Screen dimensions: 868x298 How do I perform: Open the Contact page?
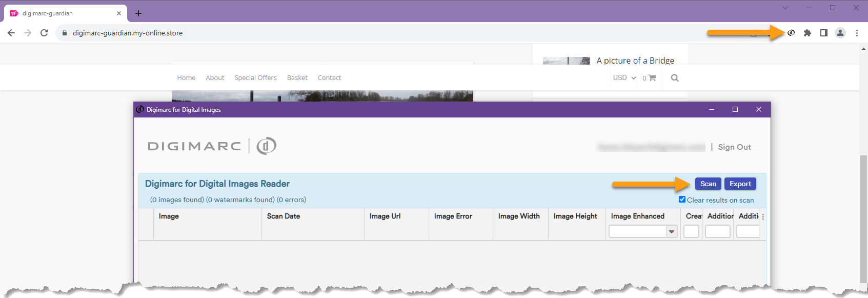pyautogui.click(x=329, y=77)
